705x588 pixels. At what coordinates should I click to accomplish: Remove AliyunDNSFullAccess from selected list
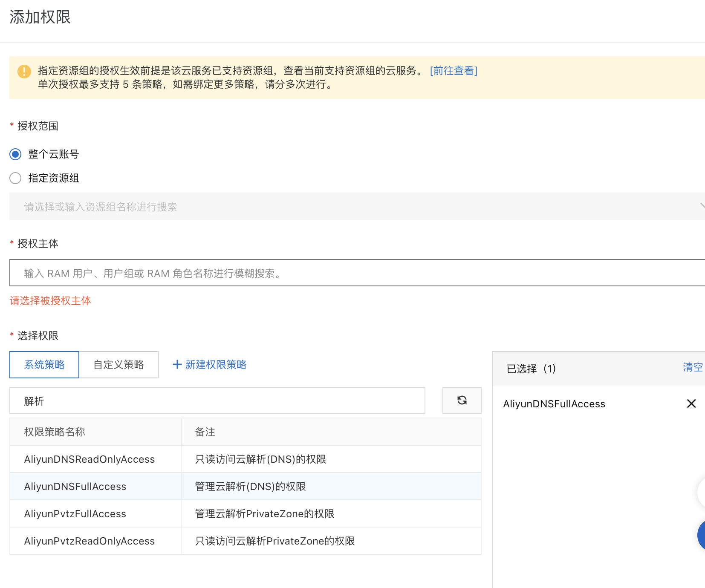(691, 404)
